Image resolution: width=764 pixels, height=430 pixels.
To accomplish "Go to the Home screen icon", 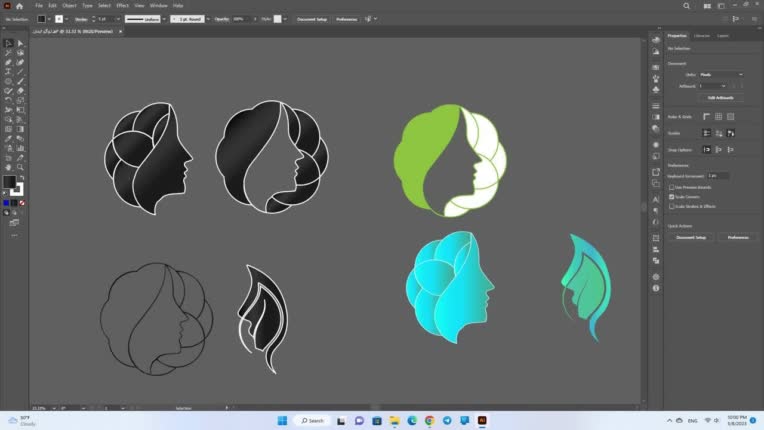I will pos(19,6).
